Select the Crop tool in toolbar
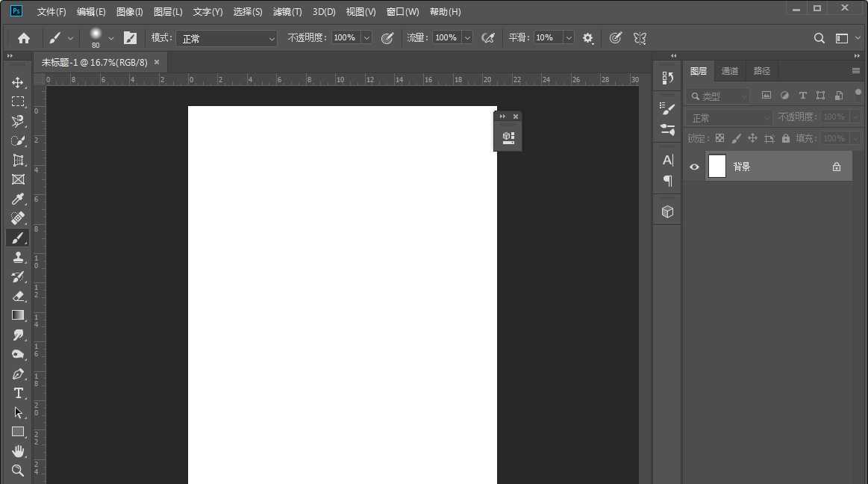 (x=18, y=160)
